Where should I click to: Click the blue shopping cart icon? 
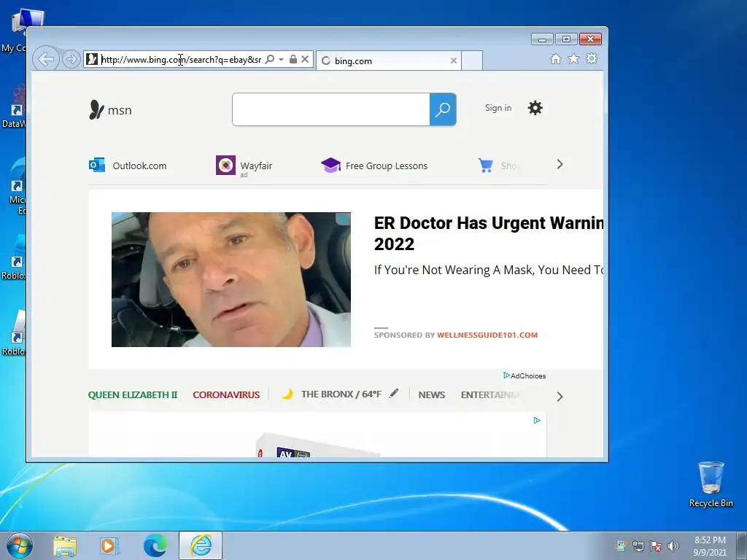[x=485, y=166]
